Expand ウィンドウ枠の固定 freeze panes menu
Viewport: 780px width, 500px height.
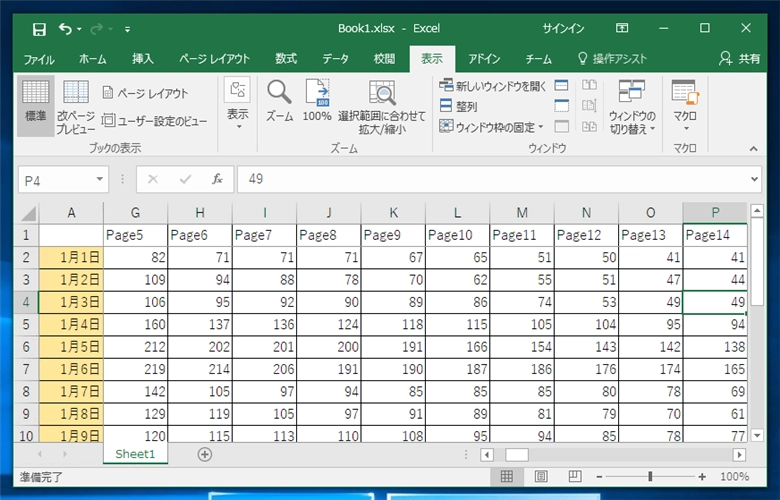tap(491, 127)
